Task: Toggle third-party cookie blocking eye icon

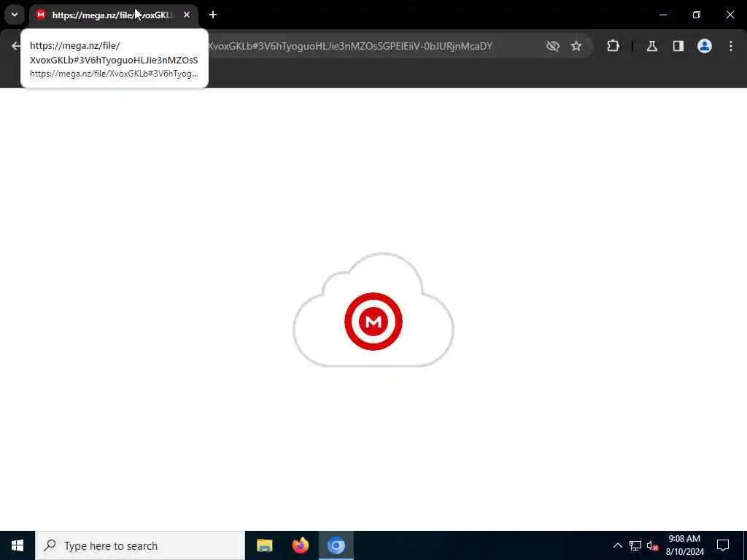Action: [553, 46]
